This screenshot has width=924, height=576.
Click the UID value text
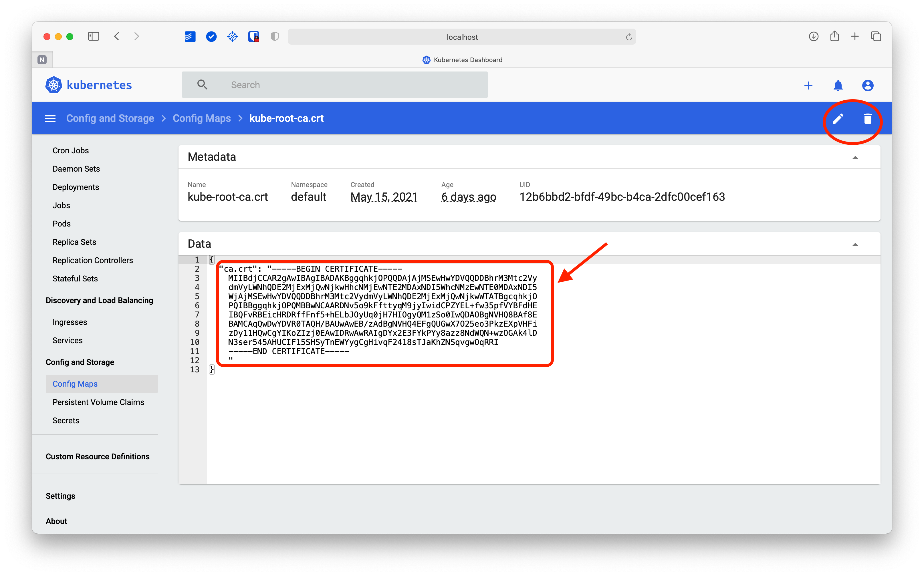(622, 196)
